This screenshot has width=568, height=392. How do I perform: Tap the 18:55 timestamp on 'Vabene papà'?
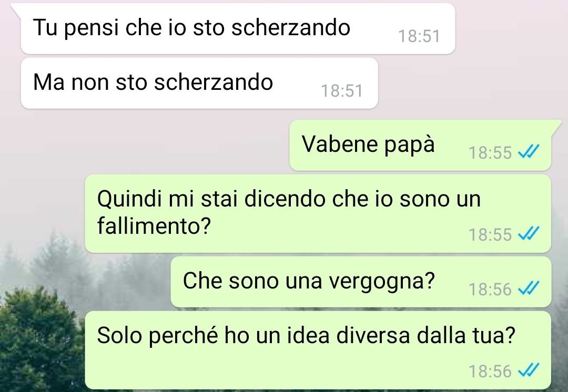click(490, 152)
